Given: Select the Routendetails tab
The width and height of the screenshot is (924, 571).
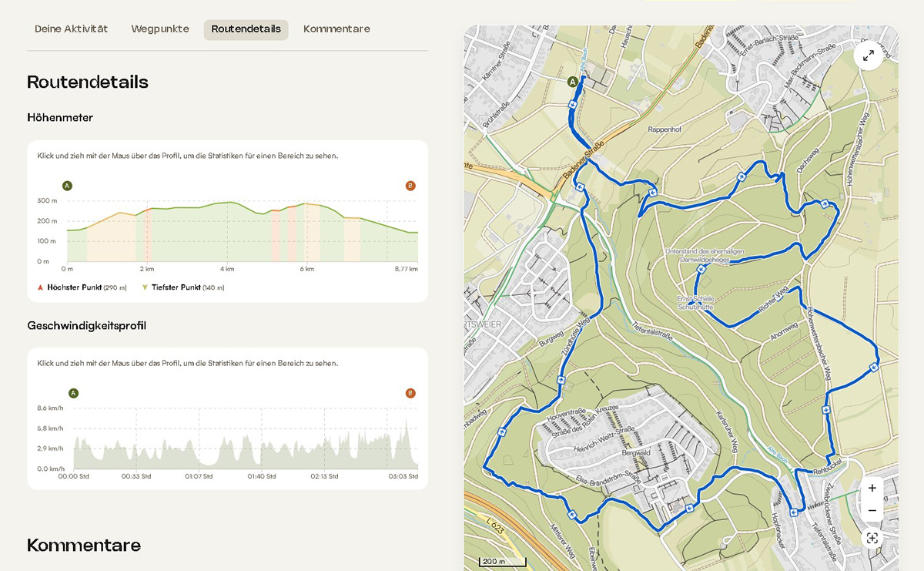Looking at the screenshot, I should (x=246, y=29).
